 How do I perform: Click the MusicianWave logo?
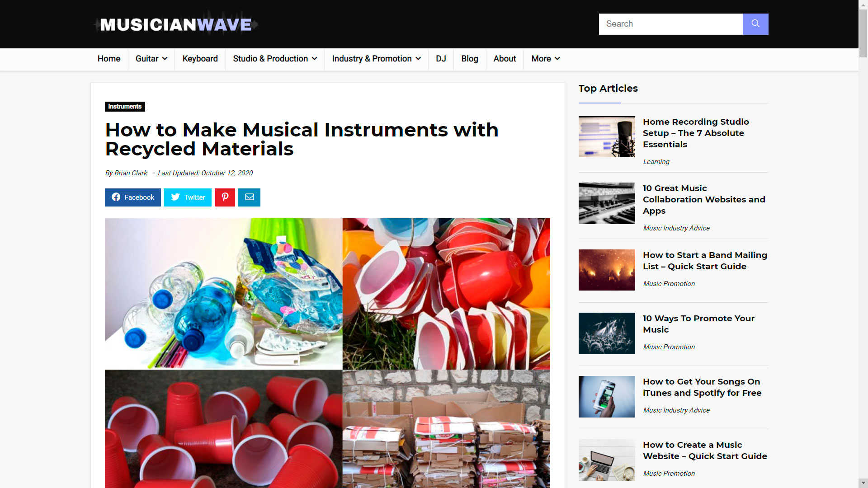click(176, 24)
